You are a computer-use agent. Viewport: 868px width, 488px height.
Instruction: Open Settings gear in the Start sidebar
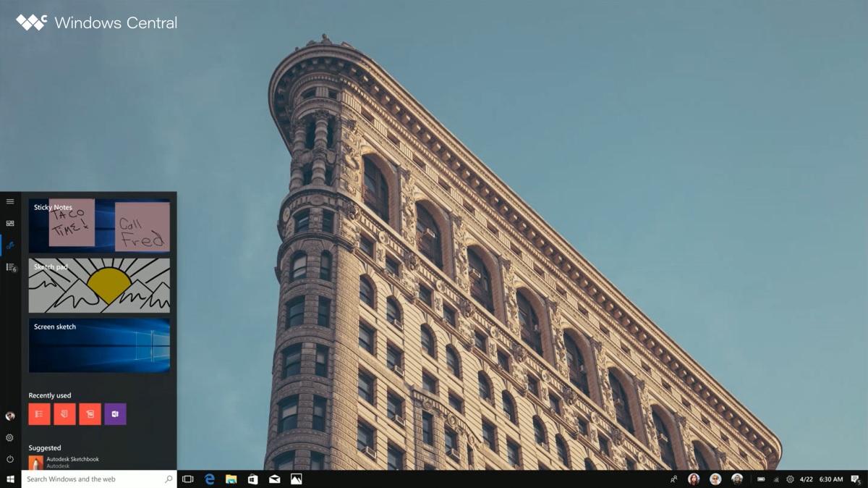(x=10, y=438)
